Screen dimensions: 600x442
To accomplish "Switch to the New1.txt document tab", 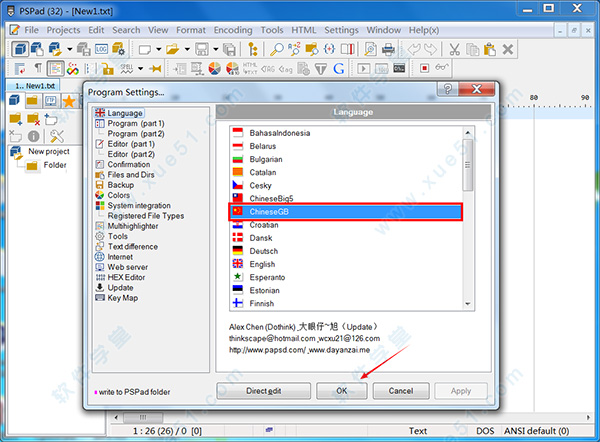I will click(33, 86).
